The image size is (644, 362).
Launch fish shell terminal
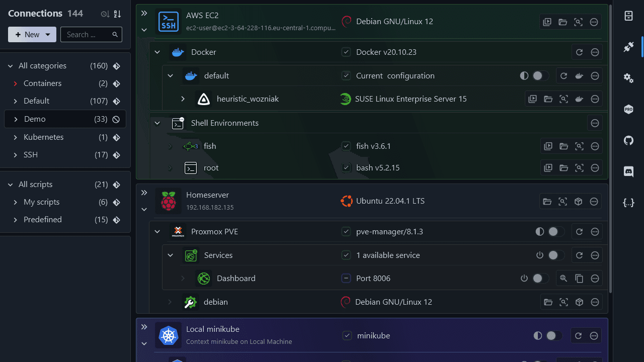(x=548, y=146)
